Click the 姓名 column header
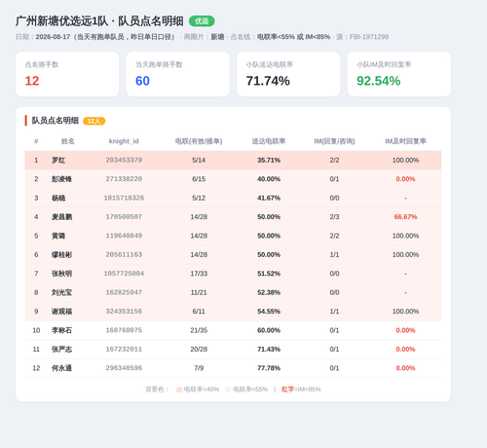This screenshot has width=487, height=448. [x=67, y=141]
